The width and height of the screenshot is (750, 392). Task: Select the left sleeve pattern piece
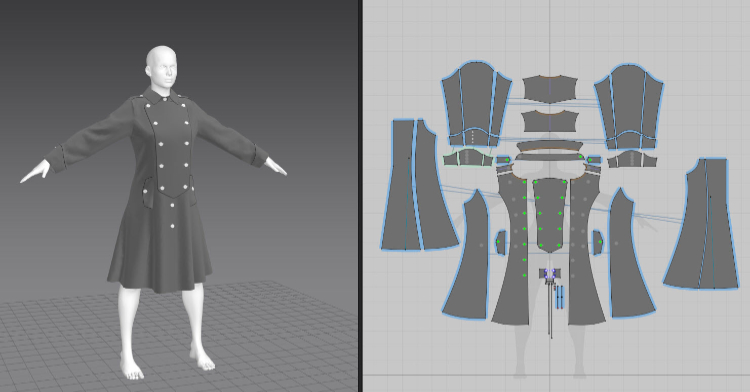(475, 104)
